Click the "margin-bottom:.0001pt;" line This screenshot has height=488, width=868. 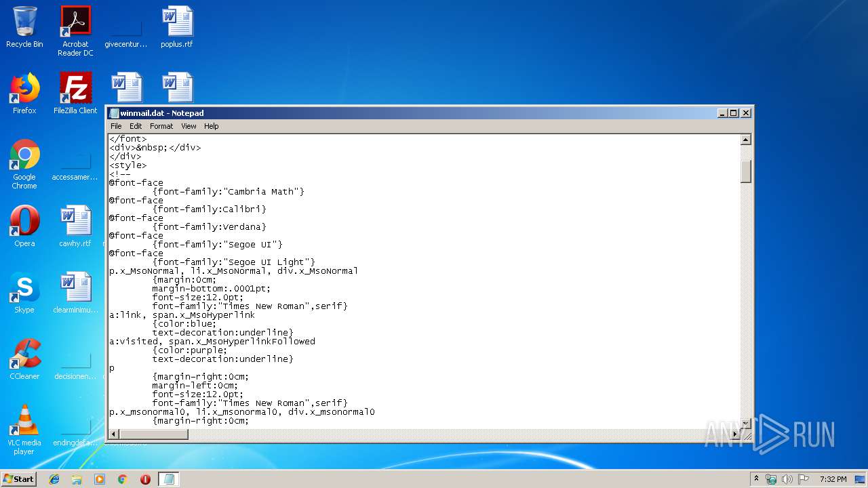(x=212, y=289)
